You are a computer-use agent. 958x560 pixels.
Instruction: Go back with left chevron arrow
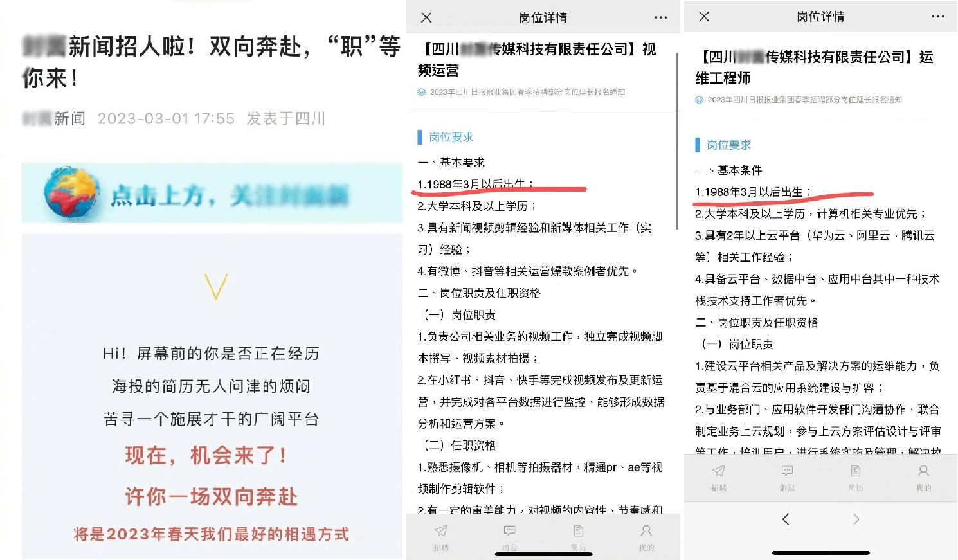point(786,519)
